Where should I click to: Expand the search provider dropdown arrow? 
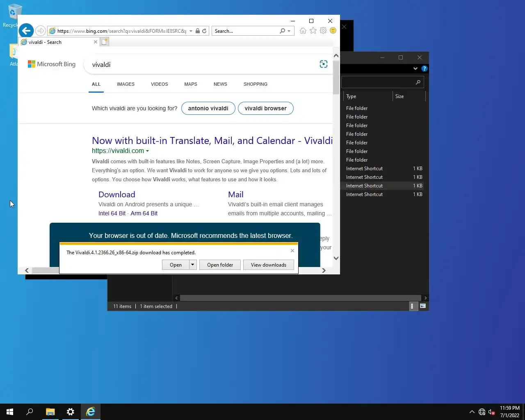click(289, 31)
